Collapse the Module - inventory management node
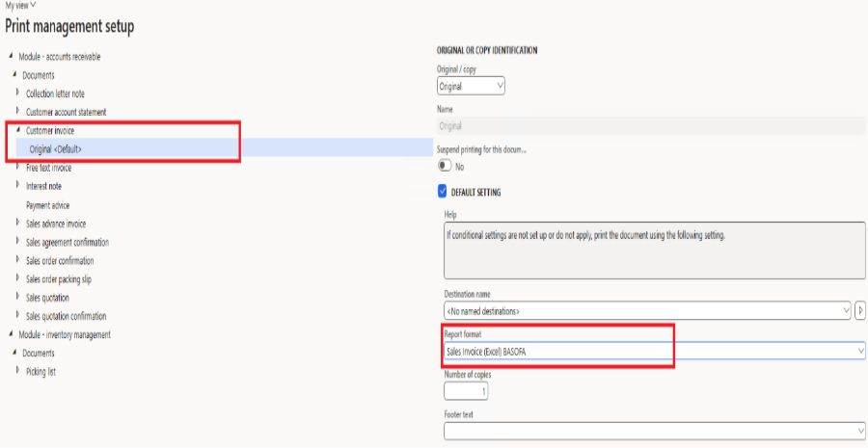This screenshot has height=448, width=868. 10,334
